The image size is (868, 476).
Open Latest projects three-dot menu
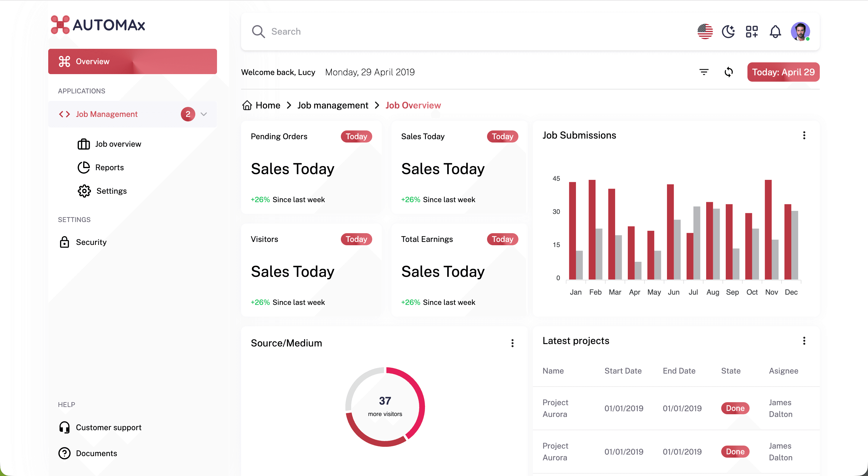[804, 341]
